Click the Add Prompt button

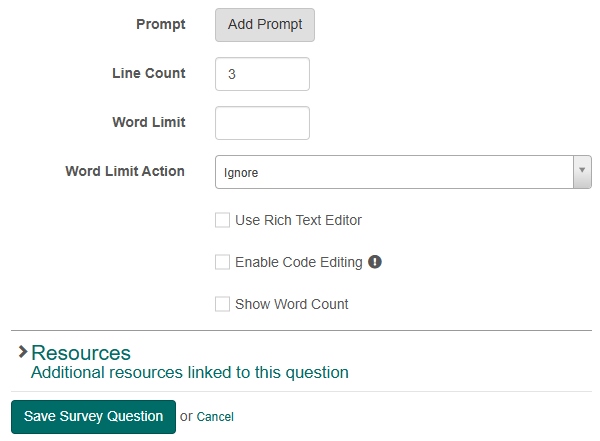pos(265,25)
